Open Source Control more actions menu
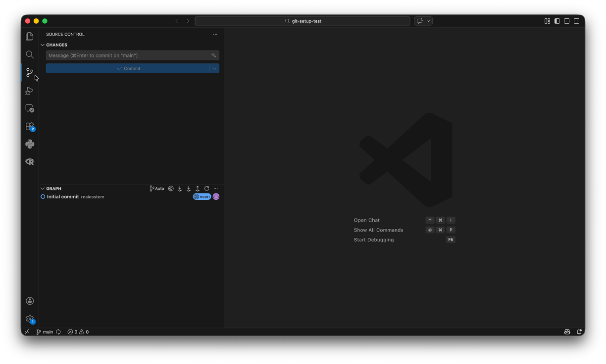This screenshot has width=606, height=364. click(x=215, y=34)
